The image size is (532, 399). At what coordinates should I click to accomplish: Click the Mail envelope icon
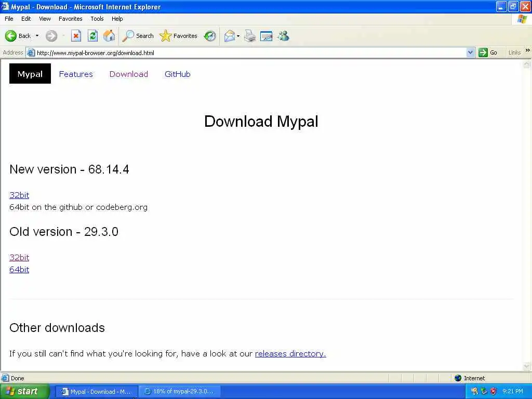[x=230, y=36]
